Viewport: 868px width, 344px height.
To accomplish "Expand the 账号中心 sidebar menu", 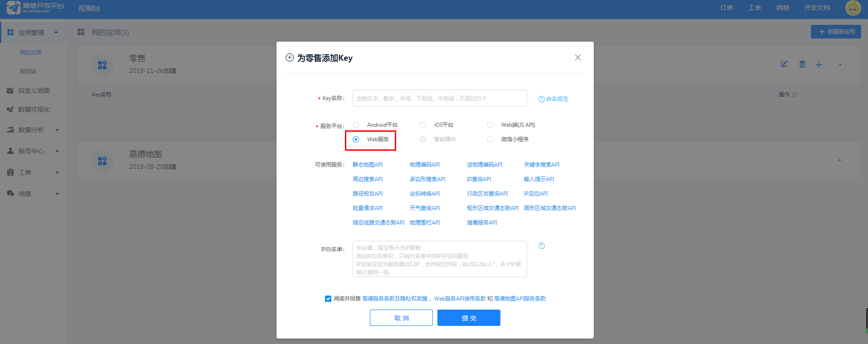I will pyautogui.click(x=57, y=151).
